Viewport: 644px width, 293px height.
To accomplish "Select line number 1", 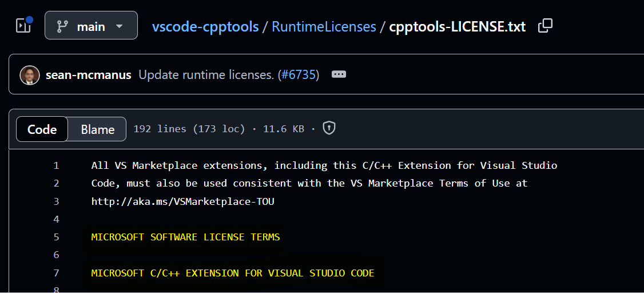I will [x=56, y=166].
